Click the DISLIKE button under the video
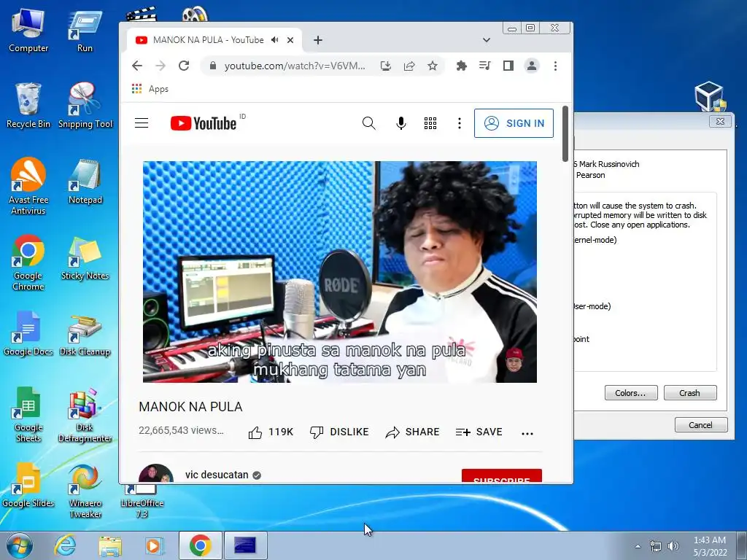 (339, 432)
